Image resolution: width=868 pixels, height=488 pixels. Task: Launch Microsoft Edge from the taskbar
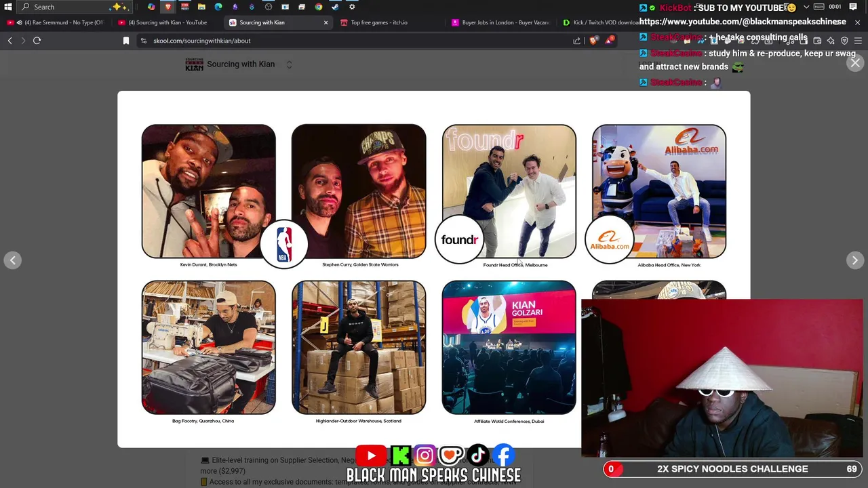click(x=218, y=7)
